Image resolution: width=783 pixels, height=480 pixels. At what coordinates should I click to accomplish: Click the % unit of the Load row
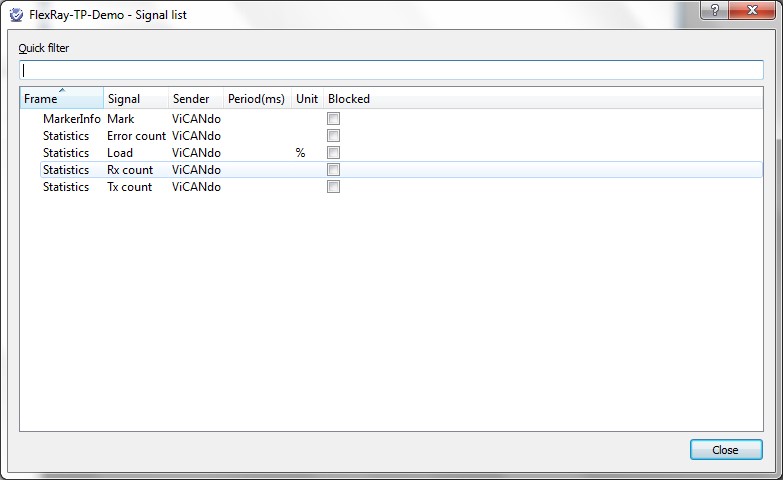click(300, 153)
